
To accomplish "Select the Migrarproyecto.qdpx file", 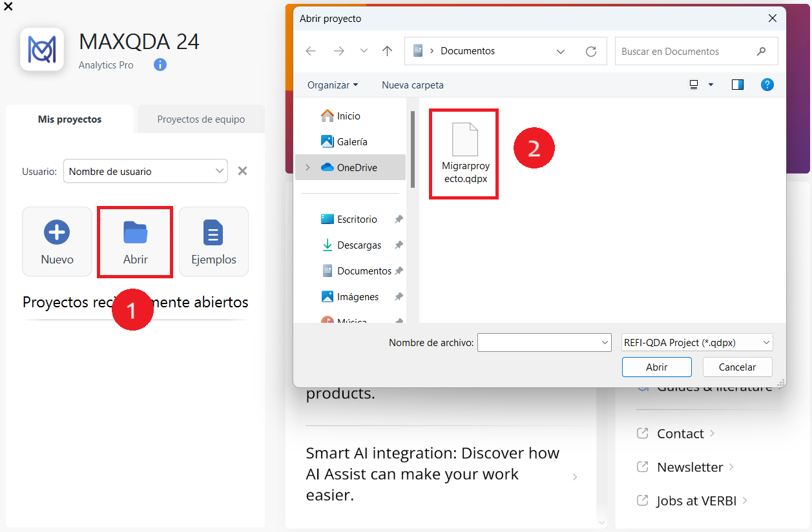I will (x=465, y=154).
